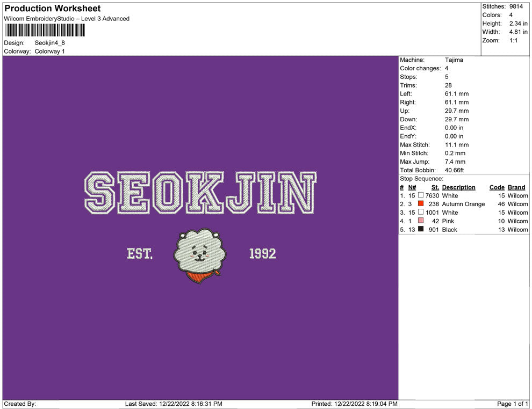
Task: Open the Machine field showing Tajima
Action: [453, 60]
